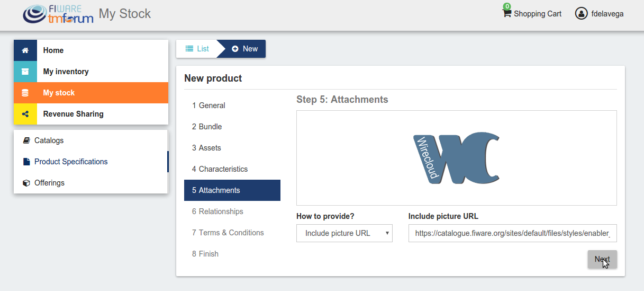
Task: Click the green cart count badge
Action: pyautogui.click(x=507, y=6)
